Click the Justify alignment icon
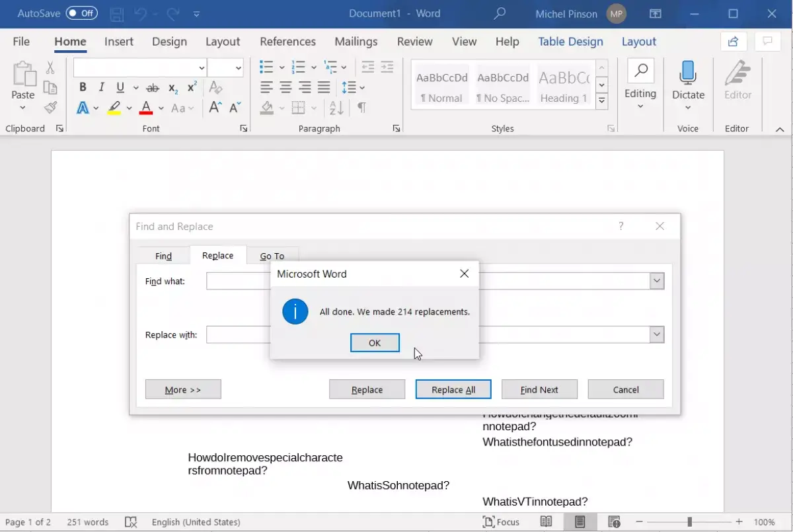 [x=324, y=87]
